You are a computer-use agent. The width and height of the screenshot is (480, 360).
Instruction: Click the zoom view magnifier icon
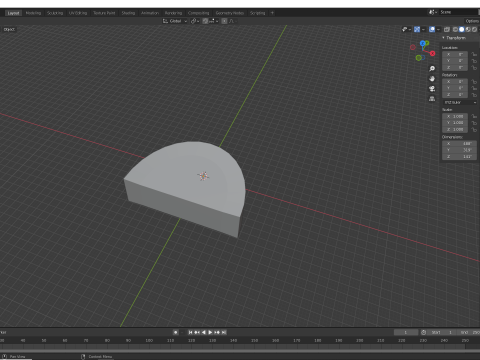(432, 69)
